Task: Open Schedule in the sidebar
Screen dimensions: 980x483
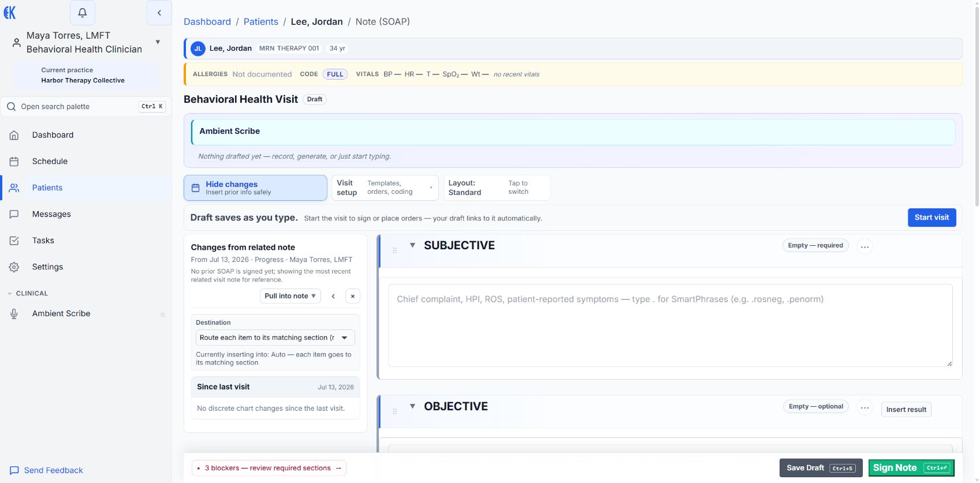Action: [86, 162]
